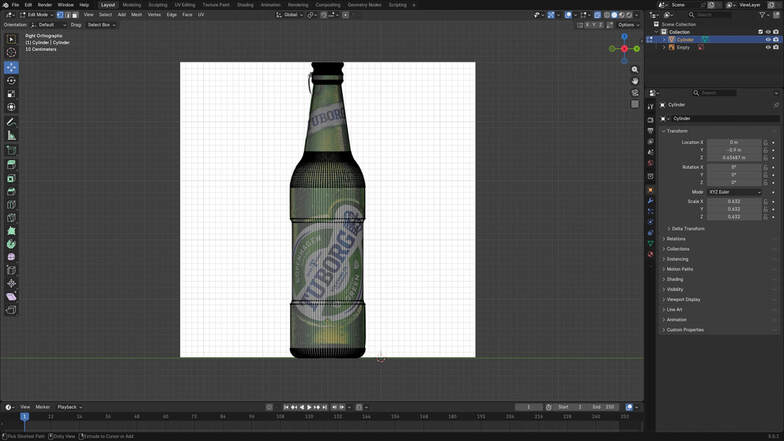Open the Edit Mode dropdown
784x441 pixels.
tap(36, 15)
